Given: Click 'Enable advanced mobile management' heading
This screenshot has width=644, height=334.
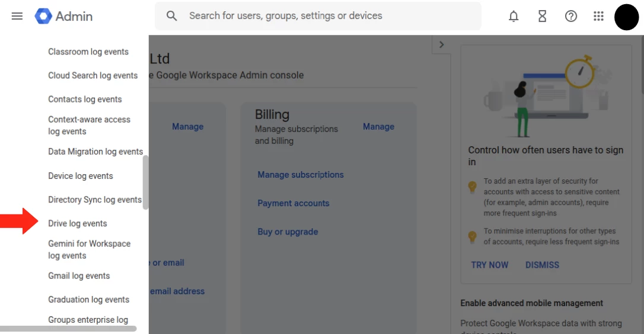Looking at the screenshot, I should point(531,303).
